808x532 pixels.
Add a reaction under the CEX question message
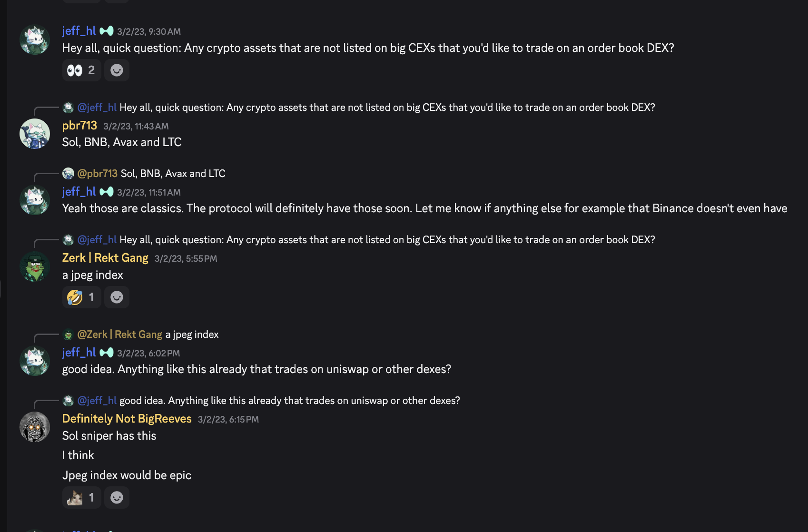(x=117, y=70)
